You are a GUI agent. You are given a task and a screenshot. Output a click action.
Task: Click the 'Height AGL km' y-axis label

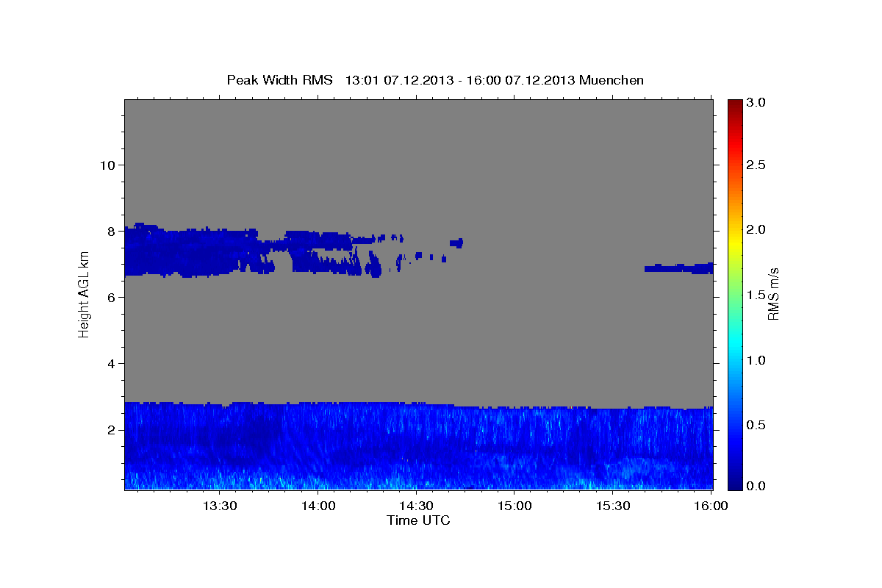coord(84,294)
